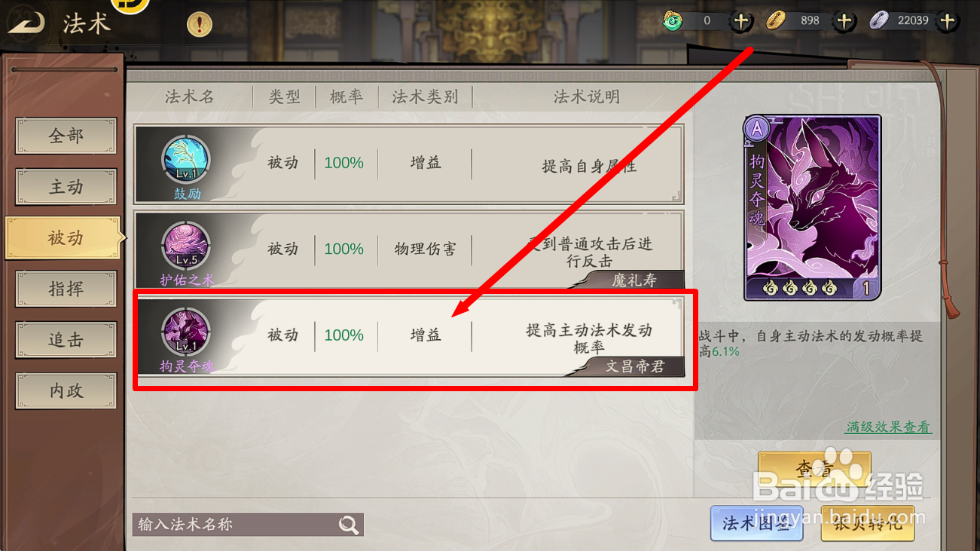Switch to the 全部 tab
980x551 pixels.
point(66,136)
